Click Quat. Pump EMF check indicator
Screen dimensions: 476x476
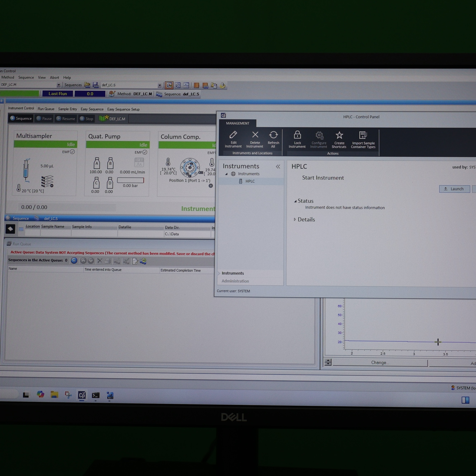[x=145, y=152]
